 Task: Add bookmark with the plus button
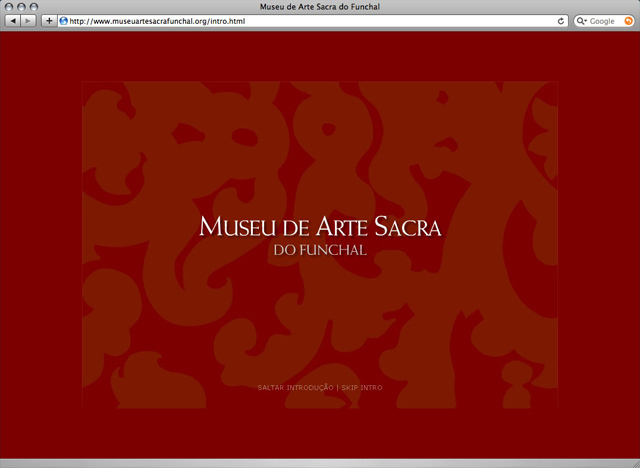[x=49, y=21]
